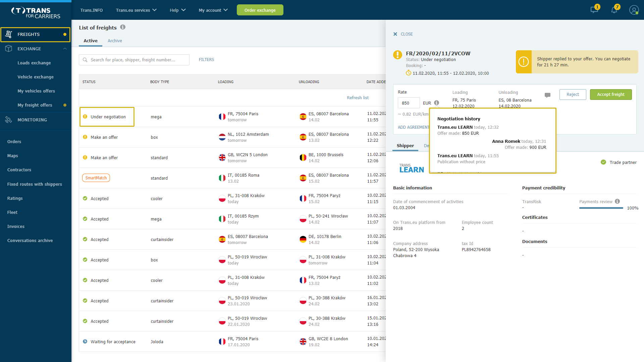This screenshot has width=644, height=362.
Task: Click the Trans for Carriers logo
Action: [x=36, y=12]
